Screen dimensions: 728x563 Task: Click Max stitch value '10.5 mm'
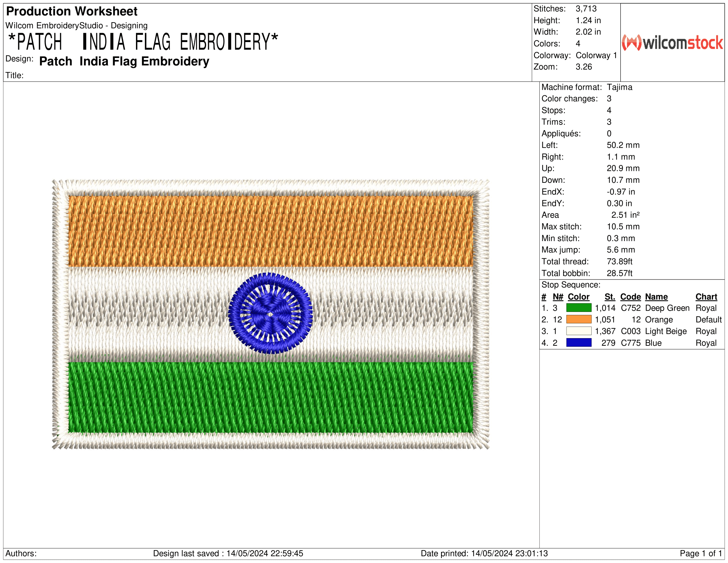tap(623, 227)
